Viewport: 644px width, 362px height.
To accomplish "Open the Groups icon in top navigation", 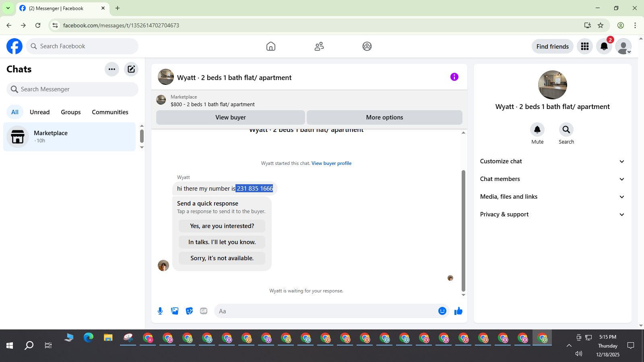I will click(367, 46).
